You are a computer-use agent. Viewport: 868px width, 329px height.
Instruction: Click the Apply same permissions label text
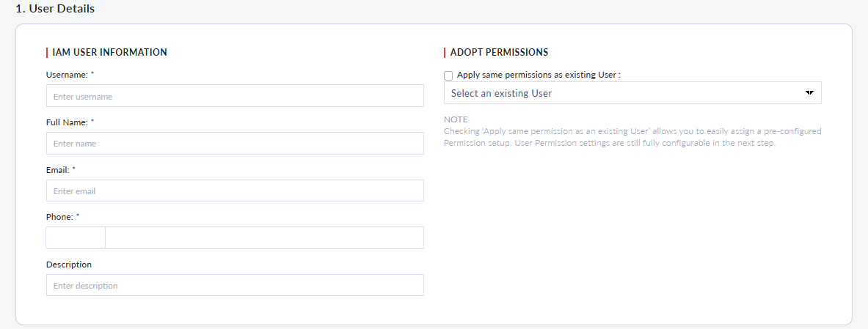tap(539, 75)
